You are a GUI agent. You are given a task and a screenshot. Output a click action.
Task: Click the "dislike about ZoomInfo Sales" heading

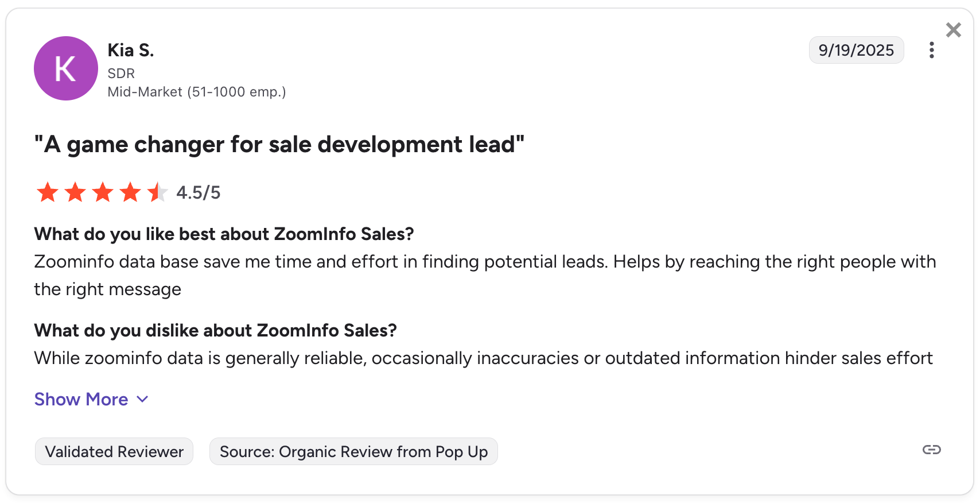click(215, 331)
